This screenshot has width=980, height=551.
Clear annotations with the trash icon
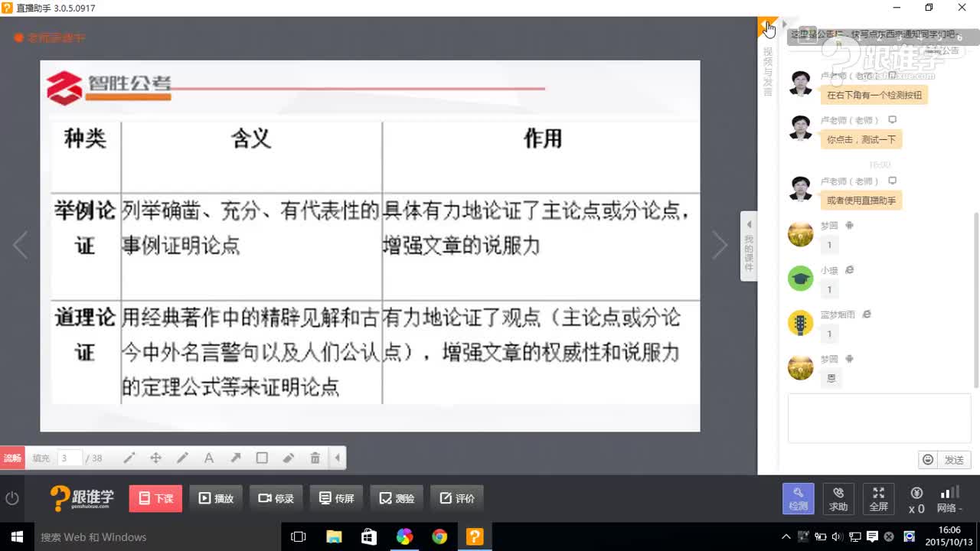315,457
